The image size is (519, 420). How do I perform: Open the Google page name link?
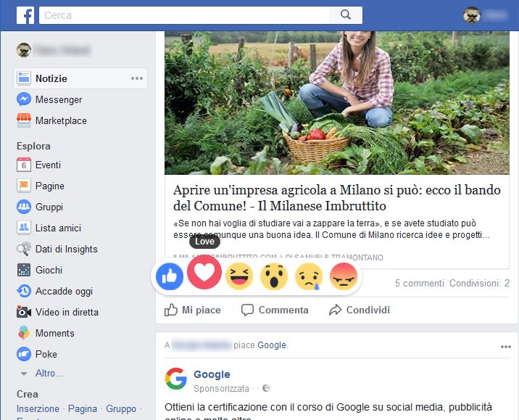pos(212,374)
